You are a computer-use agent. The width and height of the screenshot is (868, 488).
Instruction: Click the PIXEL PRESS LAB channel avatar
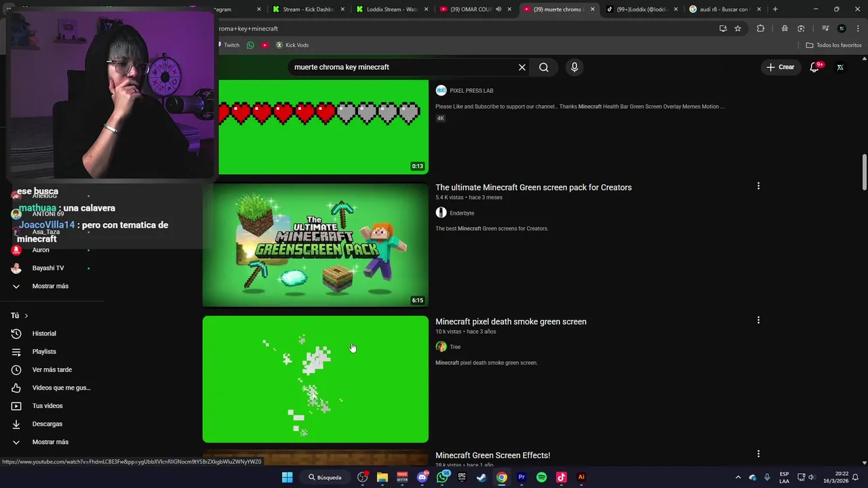[441, 90]
